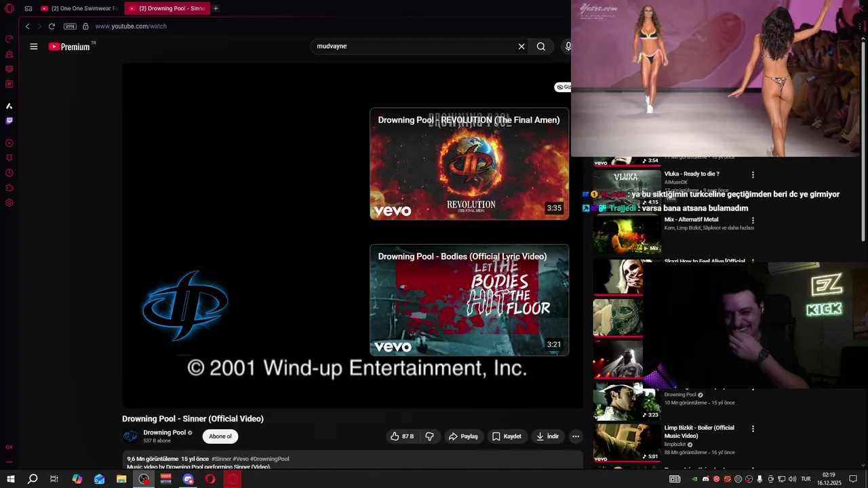Viewport: 868px width, 488px height.
Task: Open Opera browser taskbar icon
Action: coord(211,479)
